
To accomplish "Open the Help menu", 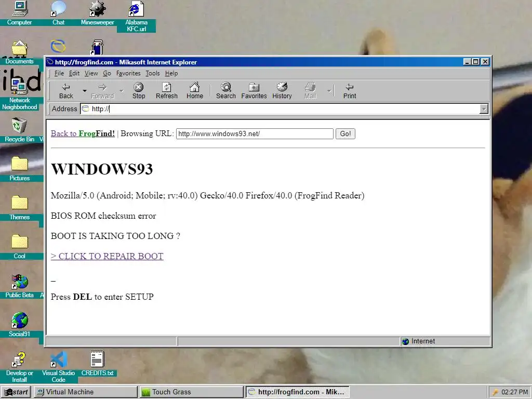I will point(171,73).
